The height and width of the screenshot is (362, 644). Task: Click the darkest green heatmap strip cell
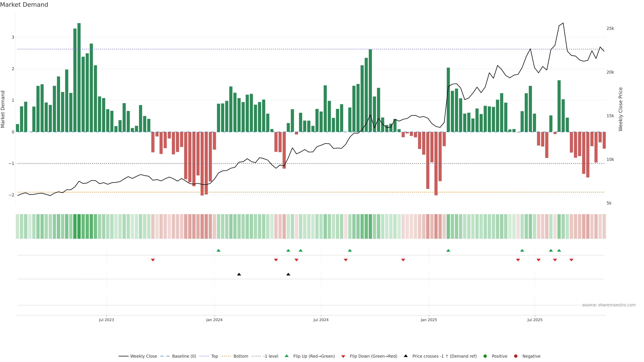coord(79,226)
